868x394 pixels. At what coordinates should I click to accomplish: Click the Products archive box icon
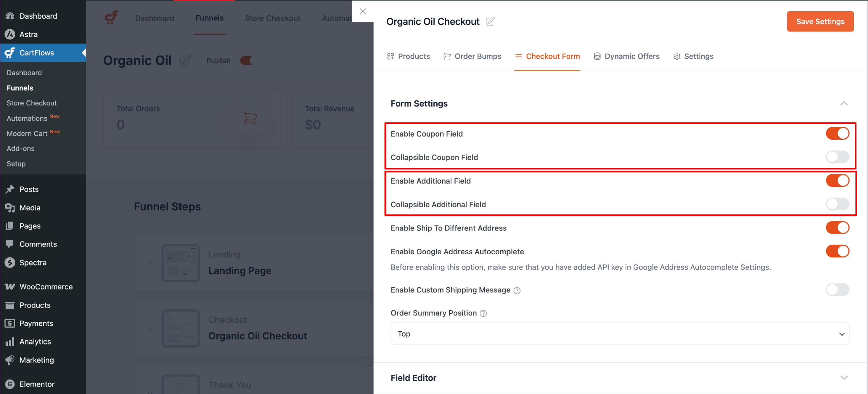click(10, 305)
